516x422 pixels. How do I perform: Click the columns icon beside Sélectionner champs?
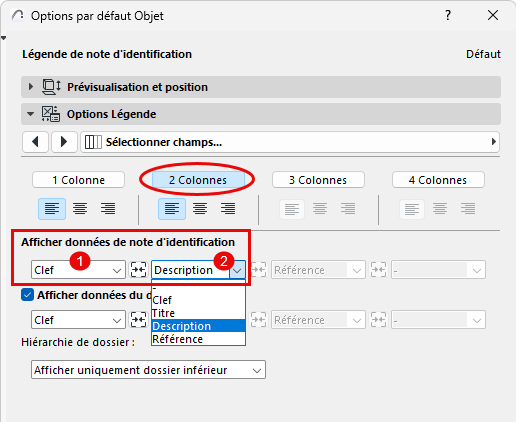(93, 142)
